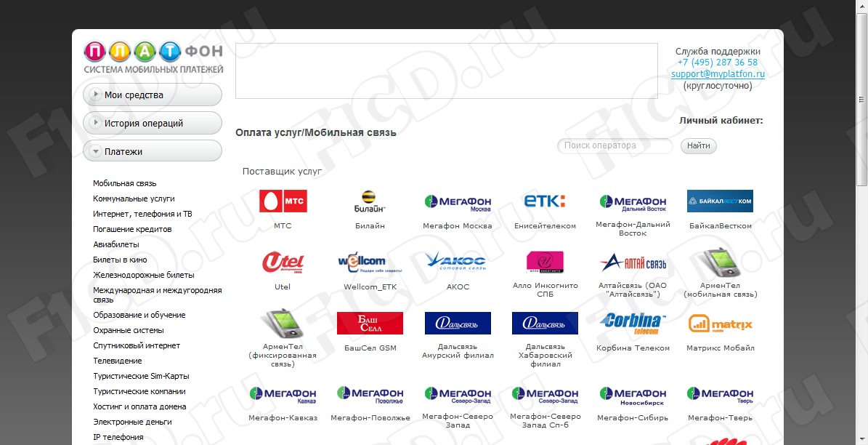This screenshot has width=868, height=445.
Task: Select the MTS operator logo
Action: [283, 201]
